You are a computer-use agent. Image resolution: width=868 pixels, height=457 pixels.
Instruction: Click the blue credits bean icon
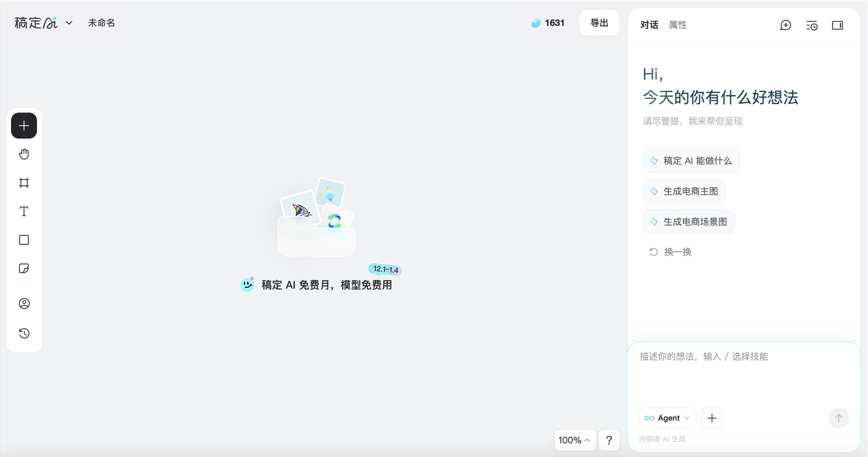[536, 23]
